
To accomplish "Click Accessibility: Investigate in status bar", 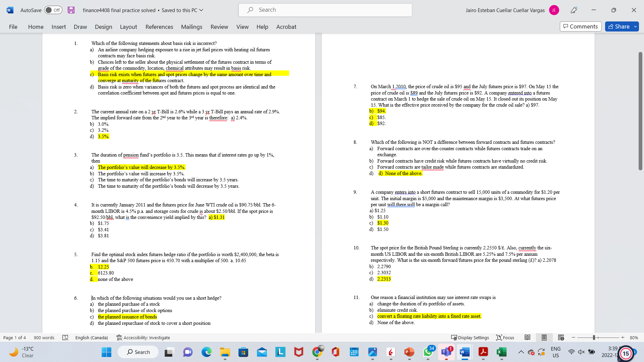I will tap(143, 338).
